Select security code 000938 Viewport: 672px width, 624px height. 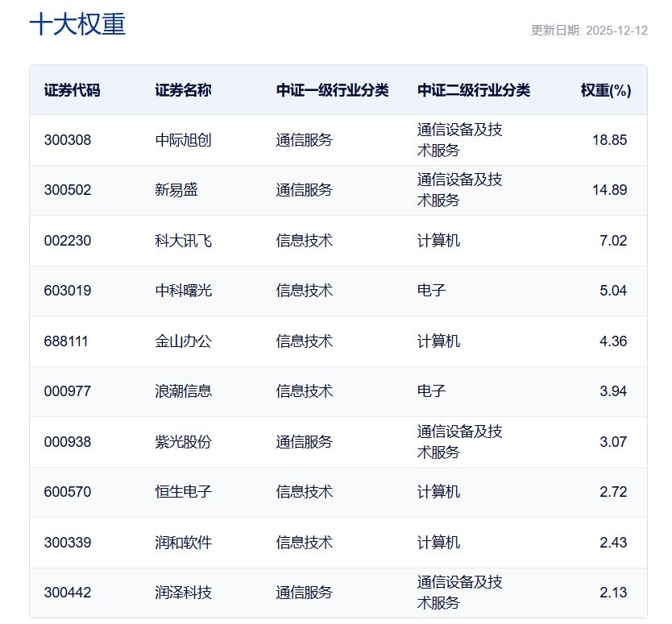(x=68, y=442)
